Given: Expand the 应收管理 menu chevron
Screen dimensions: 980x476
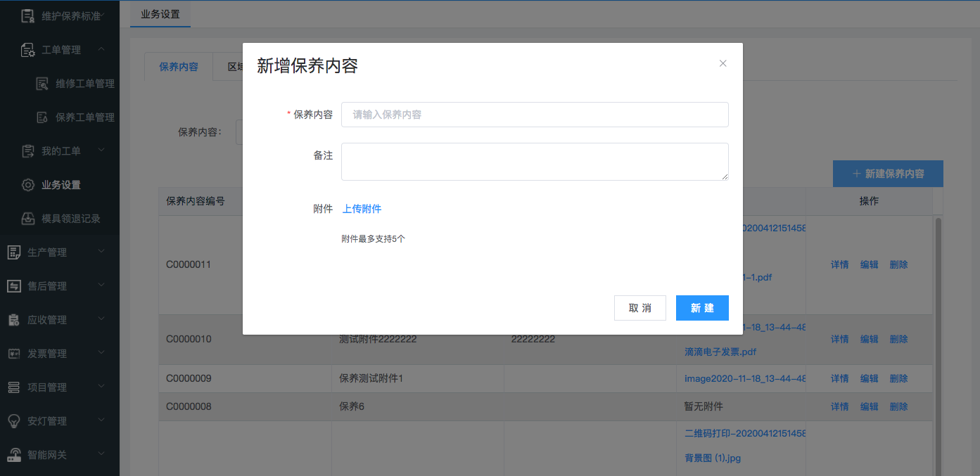Looking at the screenshot, I should point(101,319).
